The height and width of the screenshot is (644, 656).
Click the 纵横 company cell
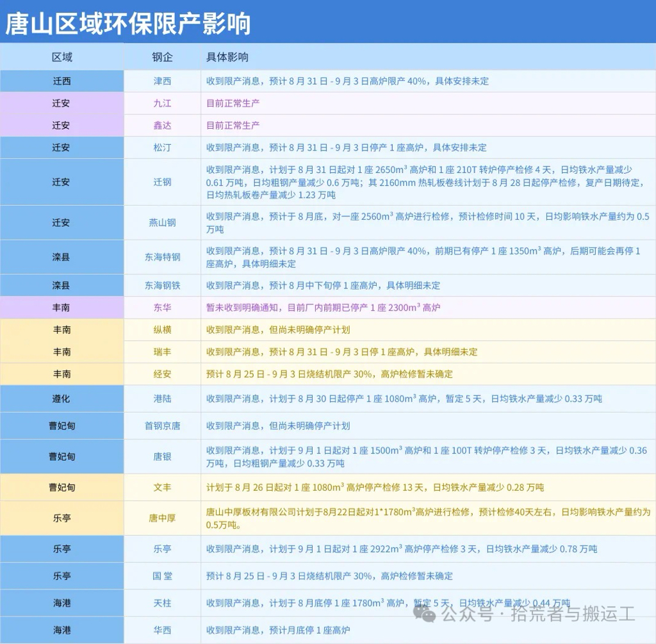coord(162,330)
